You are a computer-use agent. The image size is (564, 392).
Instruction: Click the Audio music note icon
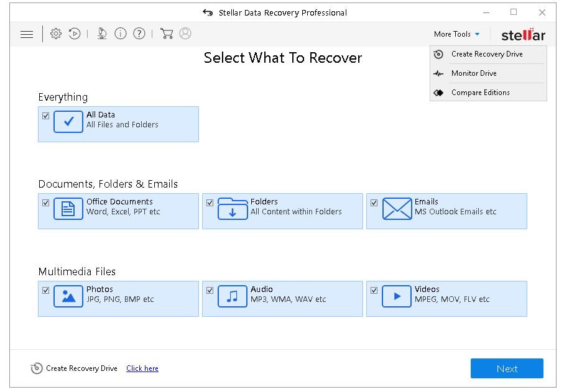pos(233,296)
